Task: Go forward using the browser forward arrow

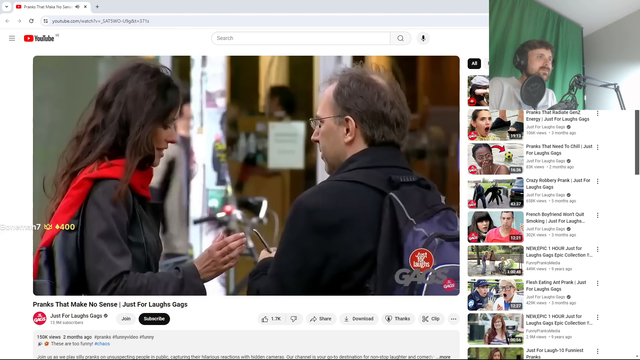Action: tap(19, 21)
